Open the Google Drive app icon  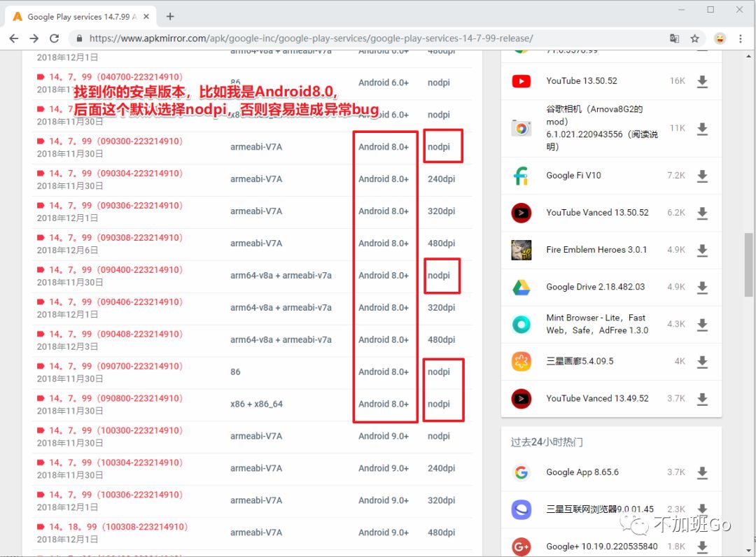tap(521, 287)
